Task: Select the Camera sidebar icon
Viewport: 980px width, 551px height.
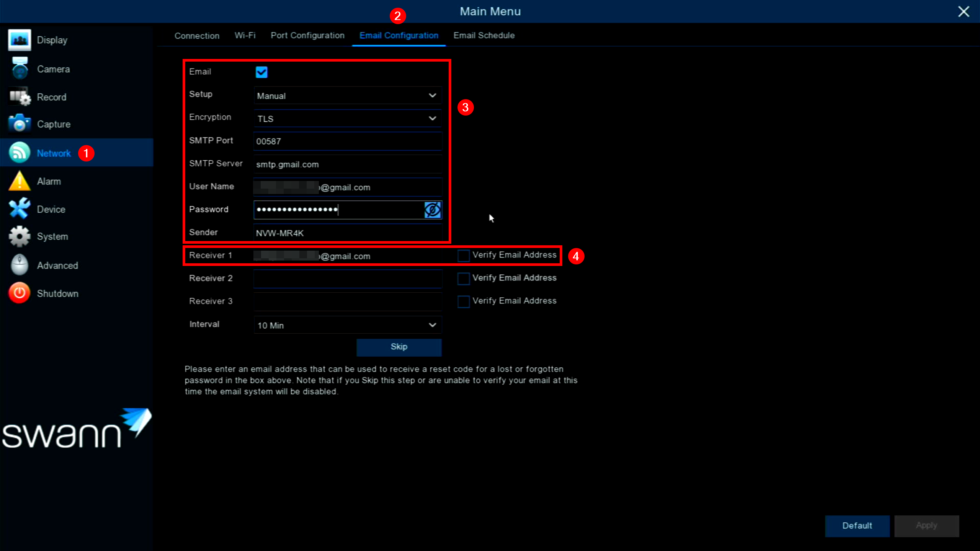Action: point(19,69)
